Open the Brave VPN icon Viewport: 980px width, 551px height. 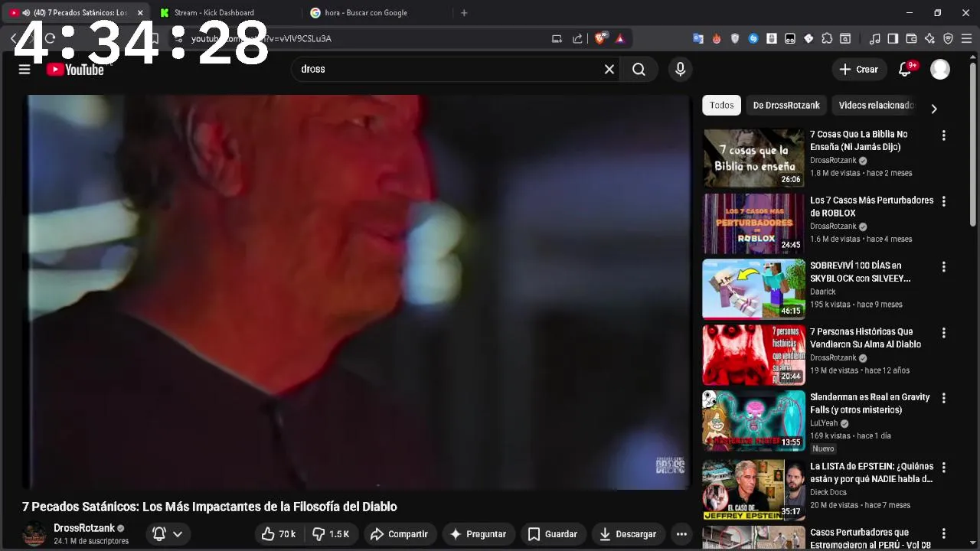[x=948, y=38]
